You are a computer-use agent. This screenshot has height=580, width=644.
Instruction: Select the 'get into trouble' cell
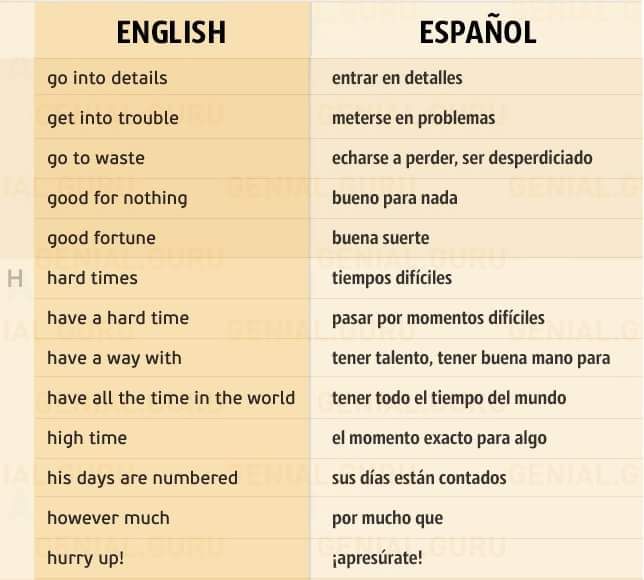[x=172, y=118]
